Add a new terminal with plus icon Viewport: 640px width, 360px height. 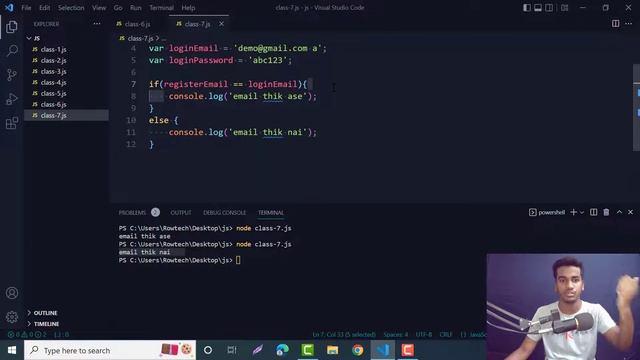[573, 212]
